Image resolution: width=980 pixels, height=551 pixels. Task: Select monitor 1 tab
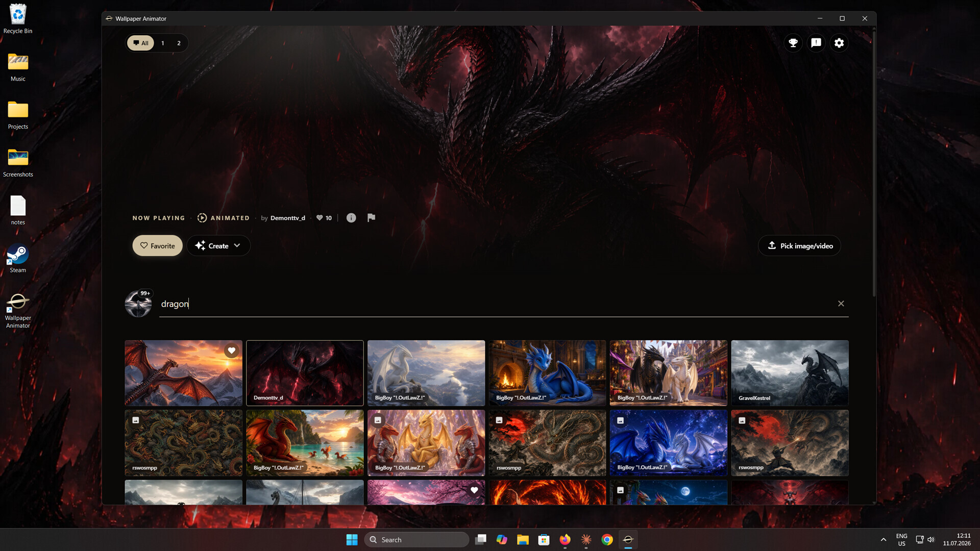[x=163, y=43]
